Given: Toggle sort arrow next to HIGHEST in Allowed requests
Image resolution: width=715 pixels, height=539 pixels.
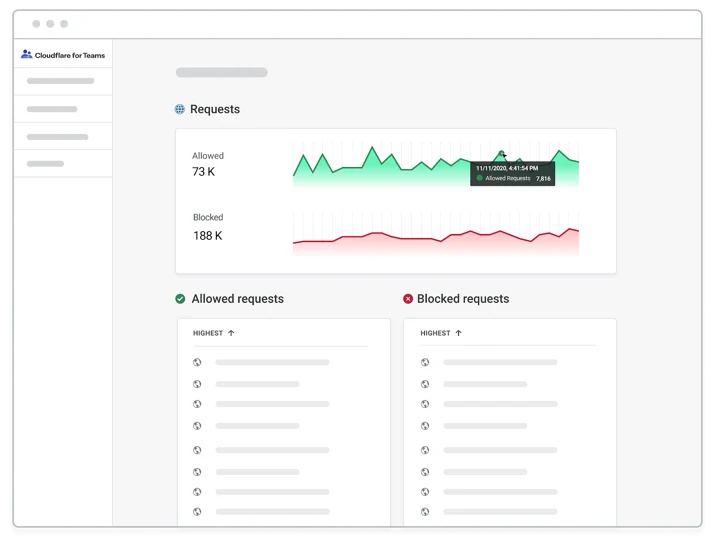Looking at the screenshot, I should click(x=231, y=333).
